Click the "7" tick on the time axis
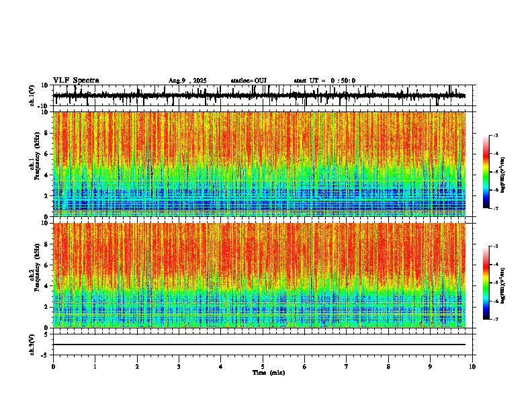The image size is (532, 411). point(347,367)
